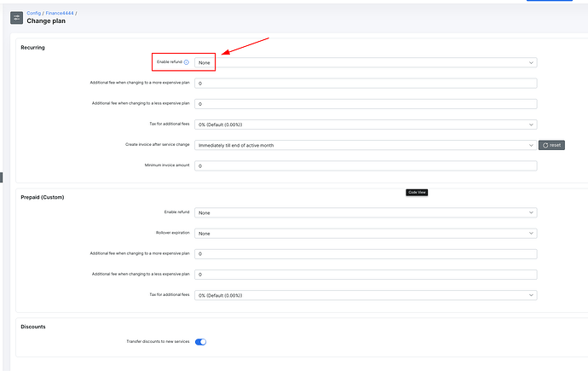Viewport: 588px width, 371px height.
Task: Click the left sidebar expand handle
Action: click(2, 177)
